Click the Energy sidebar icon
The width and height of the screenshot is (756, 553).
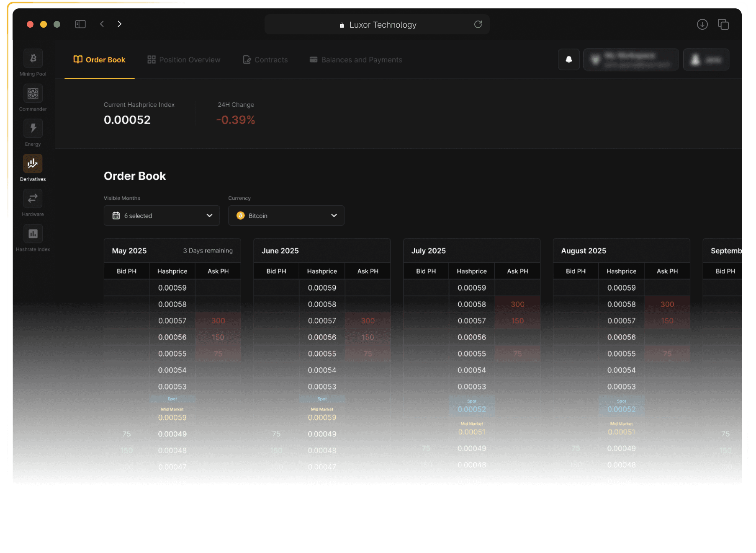pos(33,129)
